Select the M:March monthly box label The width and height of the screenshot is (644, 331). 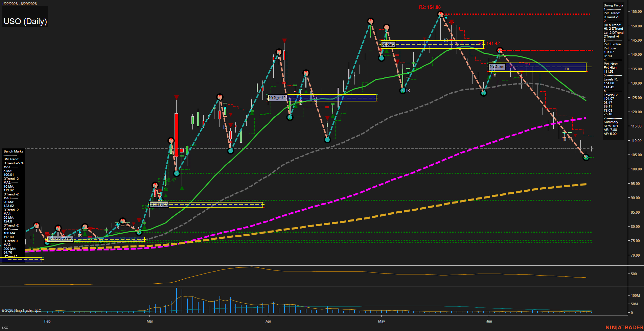tap(159, 204)
